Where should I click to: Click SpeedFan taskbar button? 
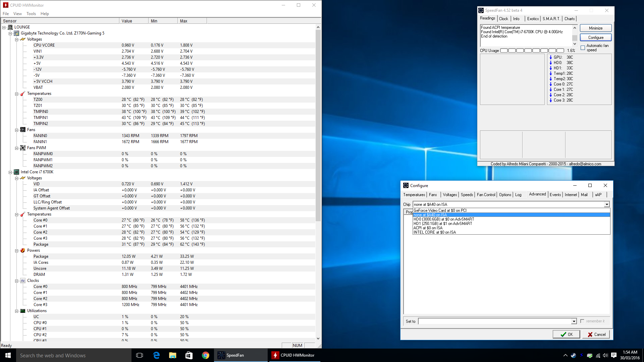pos(241,355)
